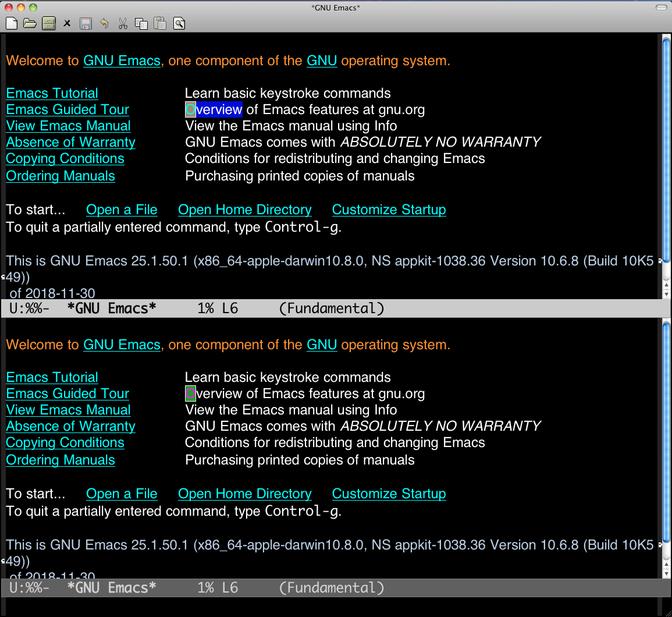Click (Fundamental) mode in lower mode line
The width and height of the screenshot is (672, 617).
[x=331, y=588]
